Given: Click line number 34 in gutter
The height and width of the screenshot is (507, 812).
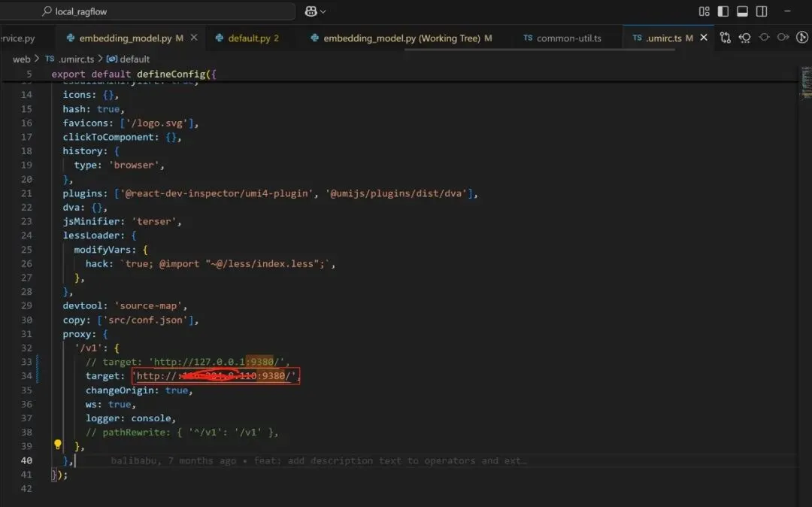Looking at the screenshot, I should 26,376.
